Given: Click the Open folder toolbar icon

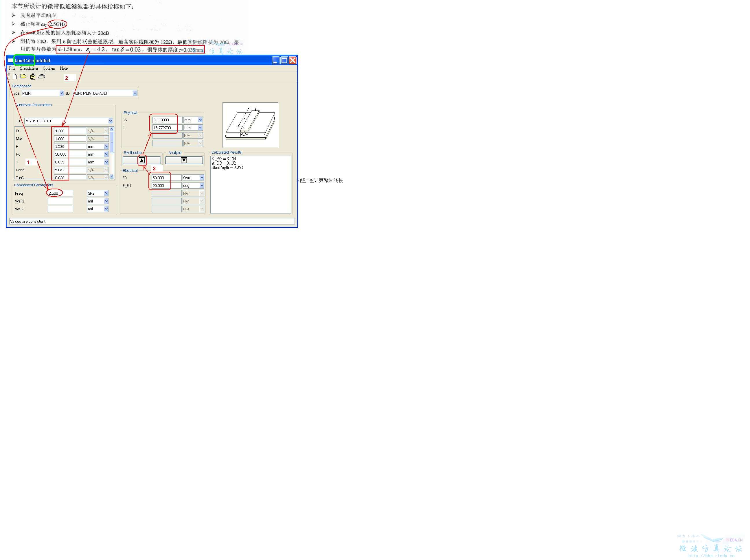Looking at the screenshot, I should pyautogui.click(x=23, y=77).
